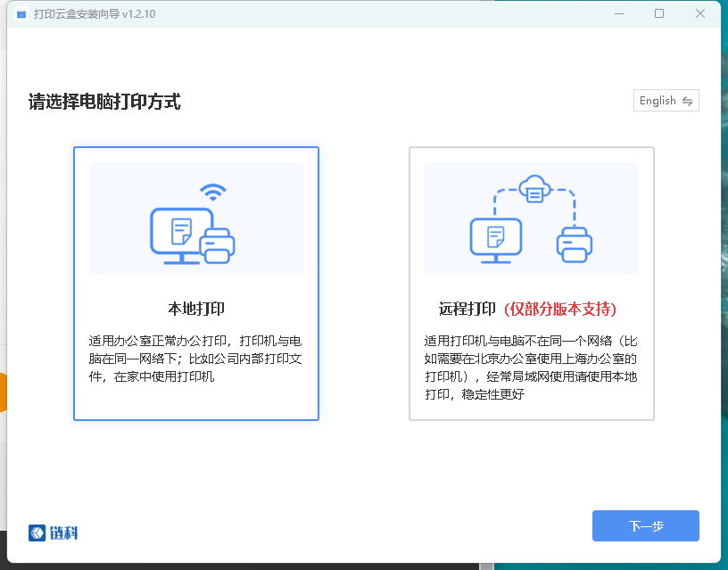Click the monitor icon in local print illustration
Image resolution: width=728 pixels, height=570 pixels.
coord(179,234)
